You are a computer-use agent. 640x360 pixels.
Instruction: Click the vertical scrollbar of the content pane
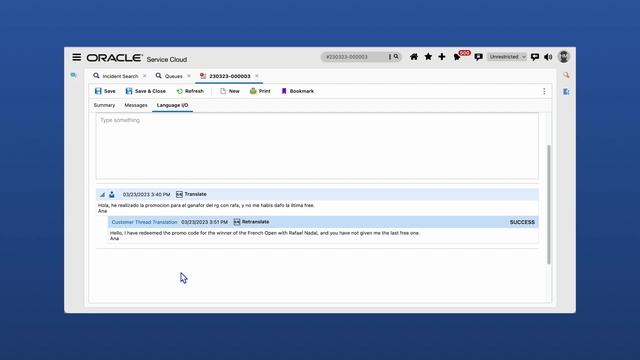click(549, 204)
